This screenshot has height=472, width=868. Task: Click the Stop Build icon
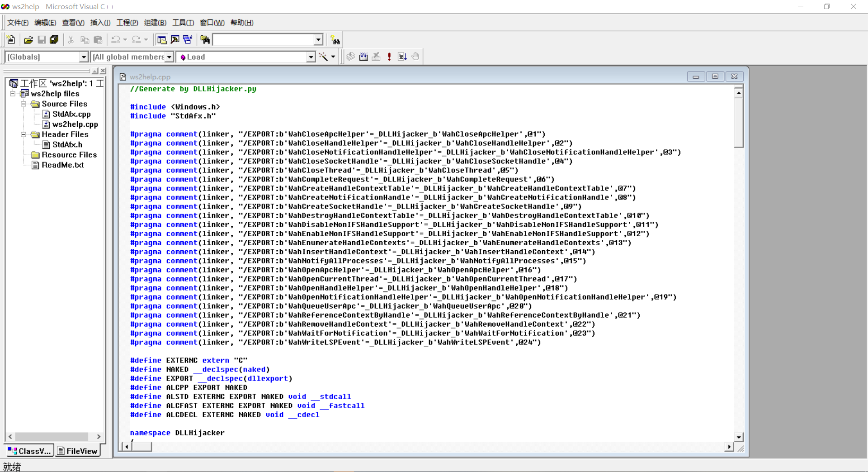376,57
